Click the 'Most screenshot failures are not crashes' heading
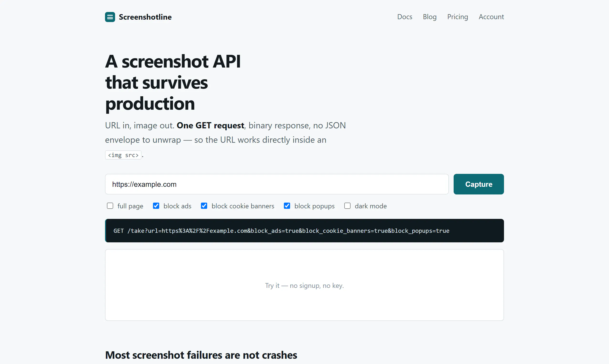Image resolution: width=609 pixels, height=364 pixels. 201,355
